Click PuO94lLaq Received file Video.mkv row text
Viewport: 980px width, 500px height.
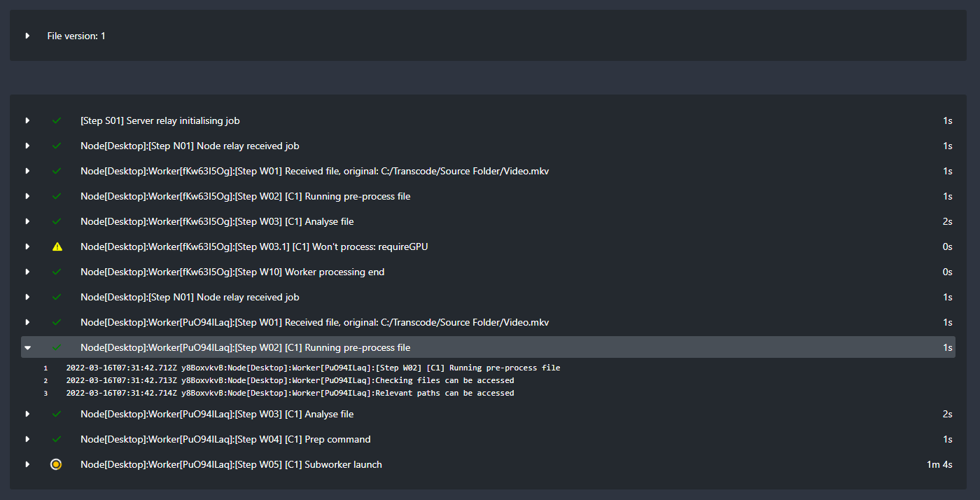coord(314,322)
